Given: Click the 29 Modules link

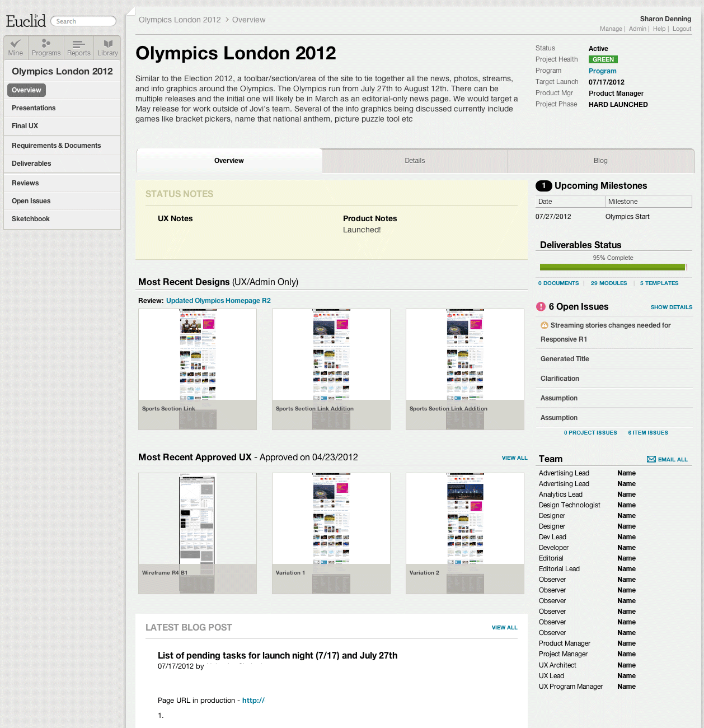Looking at the screenshot, I should pos(609,283).
